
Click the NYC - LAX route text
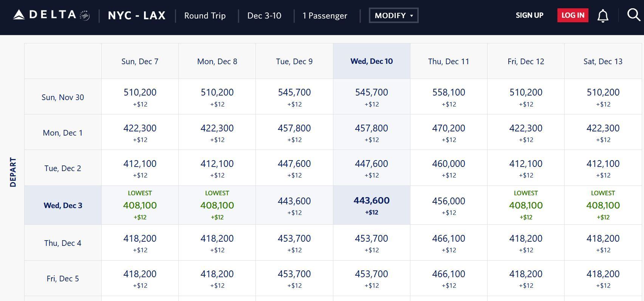(136, 15)
